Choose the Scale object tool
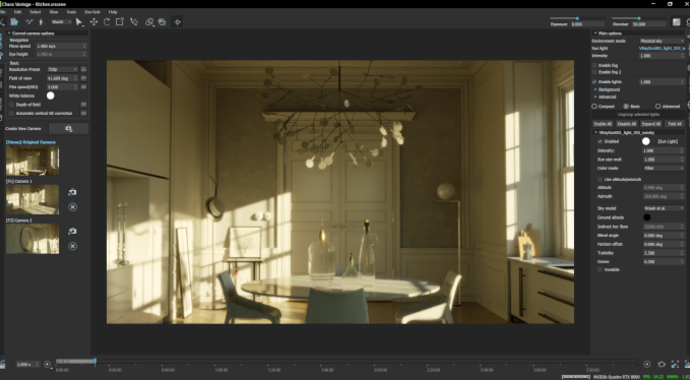 120,22
